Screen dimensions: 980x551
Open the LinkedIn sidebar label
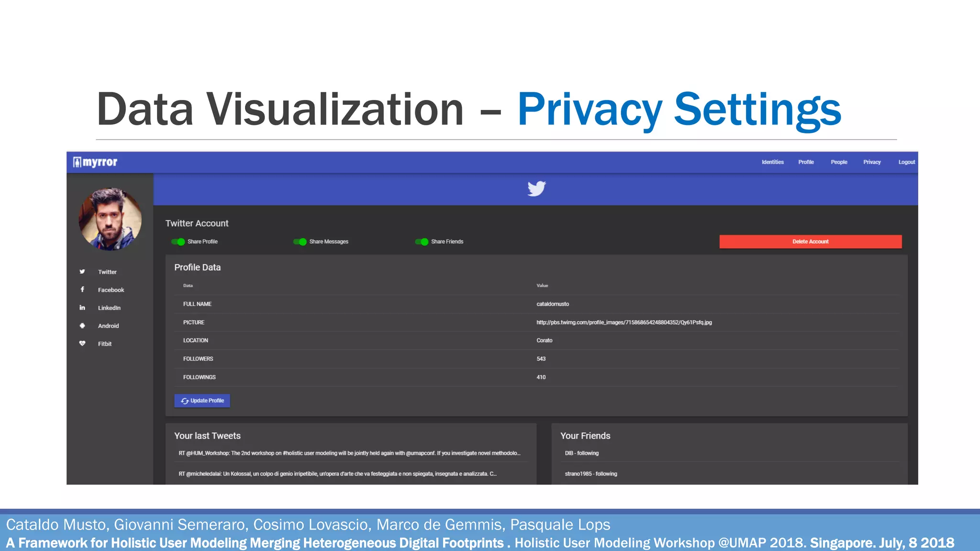click(109, 308)
